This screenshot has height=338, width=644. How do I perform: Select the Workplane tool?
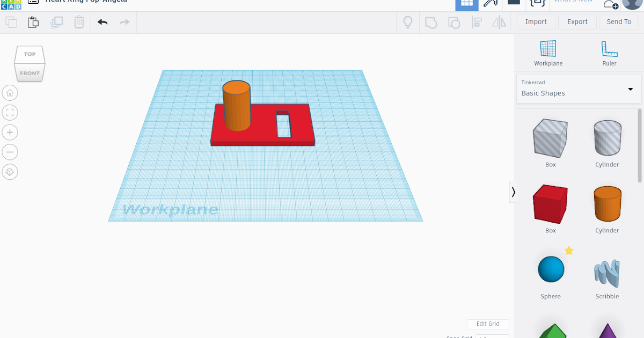548,53
